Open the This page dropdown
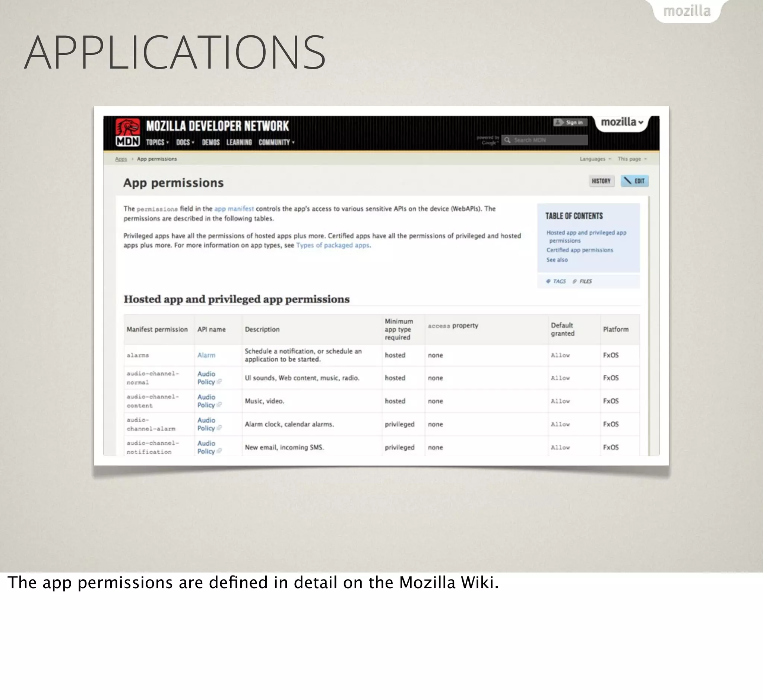 [x=632, y=159]
